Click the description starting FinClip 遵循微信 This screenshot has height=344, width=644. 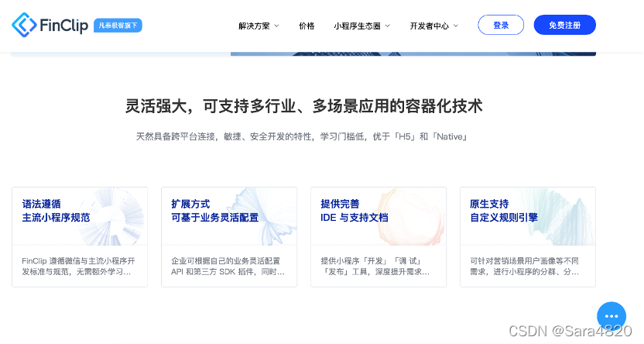pyautogui.click(x=78, y=267)
